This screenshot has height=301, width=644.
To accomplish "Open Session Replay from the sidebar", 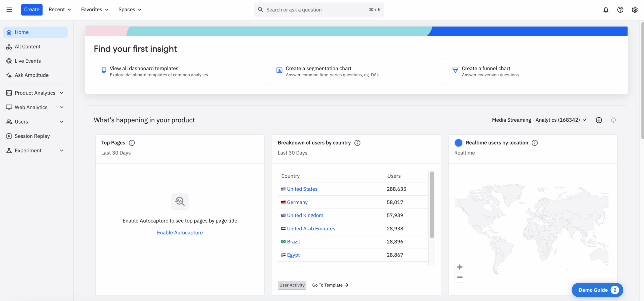I will point(32,136).
